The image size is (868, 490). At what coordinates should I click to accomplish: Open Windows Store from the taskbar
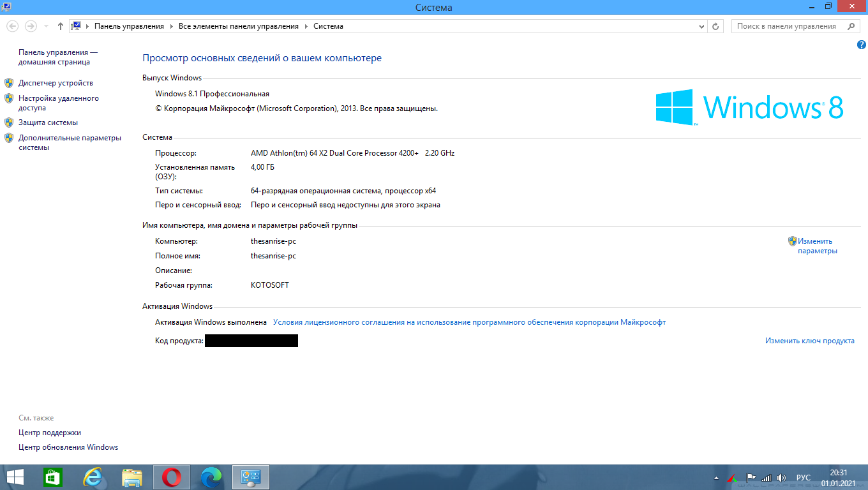point(54,477)
